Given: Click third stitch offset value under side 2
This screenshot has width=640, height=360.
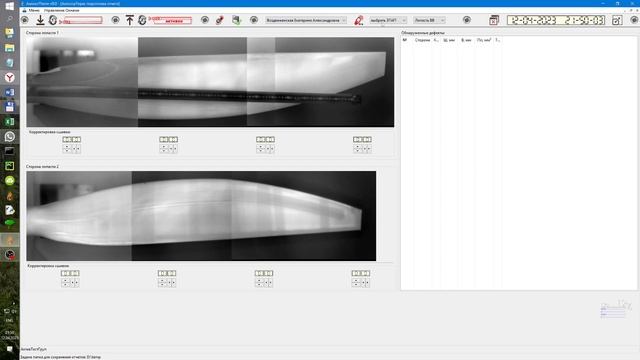Looking at the screenshot, I should point(264,273).
